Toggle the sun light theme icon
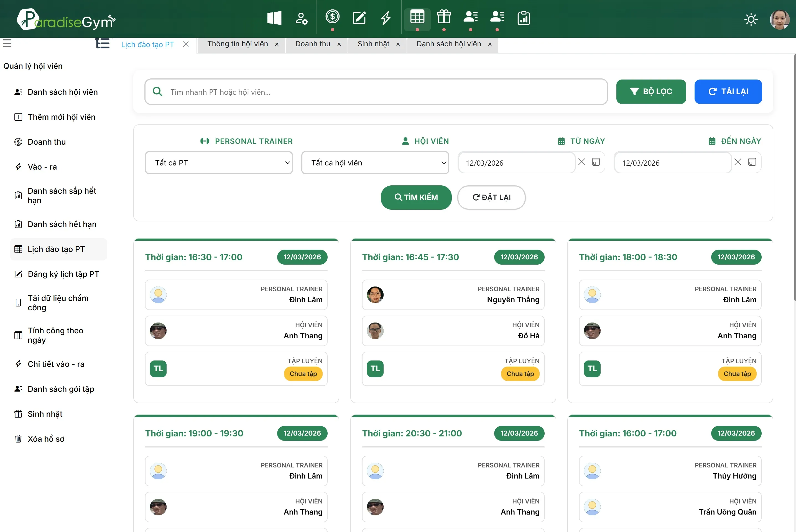 click(751, 19)
